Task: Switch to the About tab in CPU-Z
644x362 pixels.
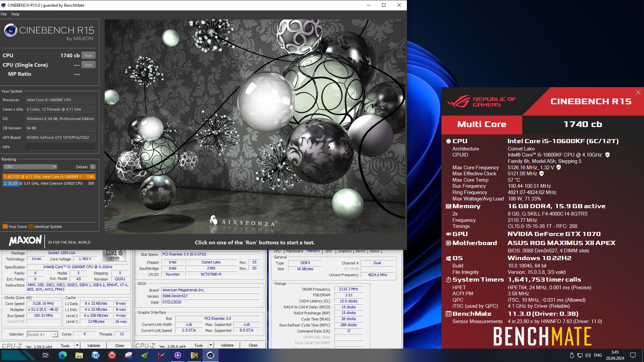Action: [x=375, y=251]
